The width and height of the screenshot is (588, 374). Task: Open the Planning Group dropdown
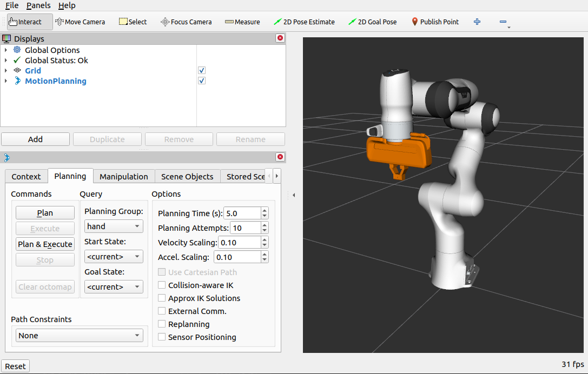coord(114,226)
